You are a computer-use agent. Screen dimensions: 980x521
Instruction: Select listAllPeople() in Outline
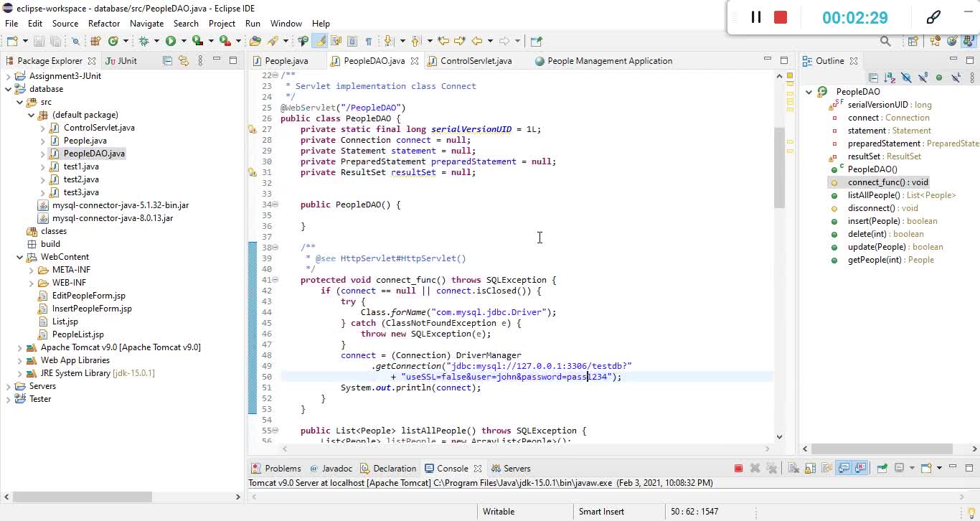point(901,195)
